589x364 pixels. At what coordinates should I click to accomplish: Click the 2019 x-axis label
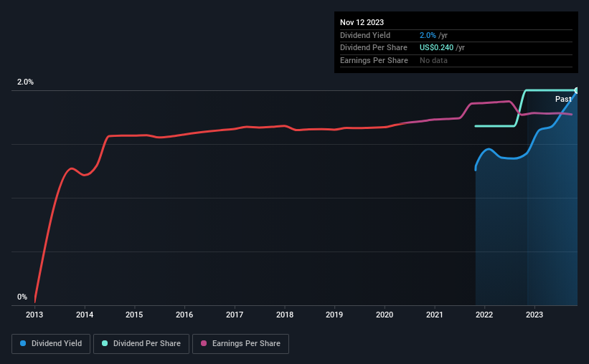[334, 315]
